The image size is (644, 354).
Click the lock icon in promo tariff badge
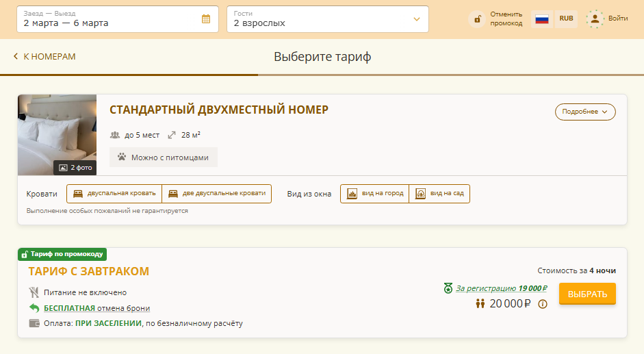click(24, 255)
